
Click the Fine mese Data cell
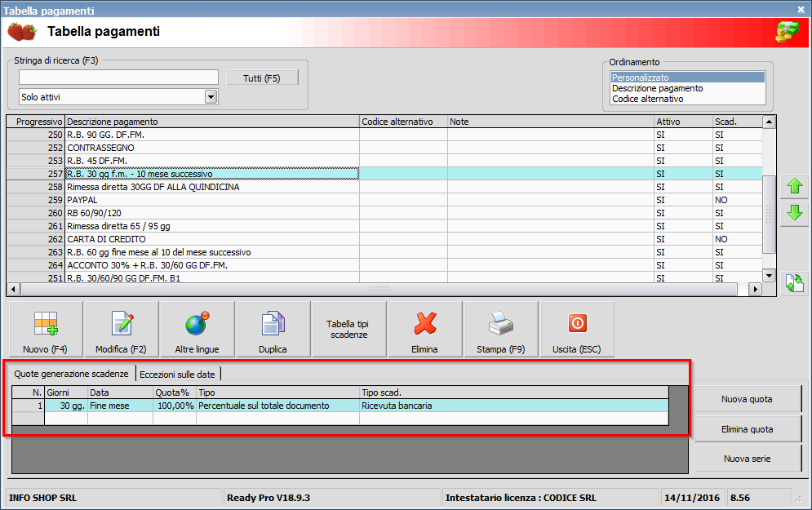pos(121,406)
